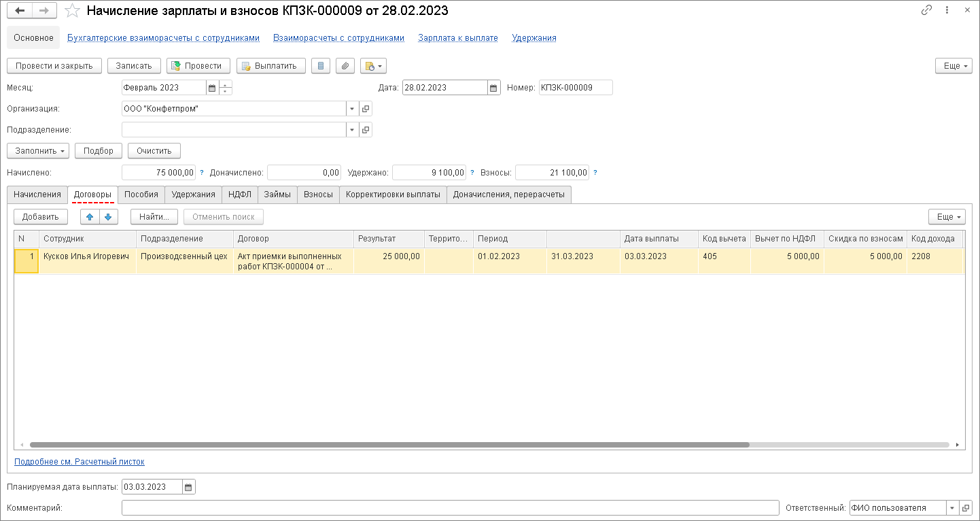This screenshot has width=980, height=521.
Task: Switch to the НДФЛ tab
Action: point(240,195)
